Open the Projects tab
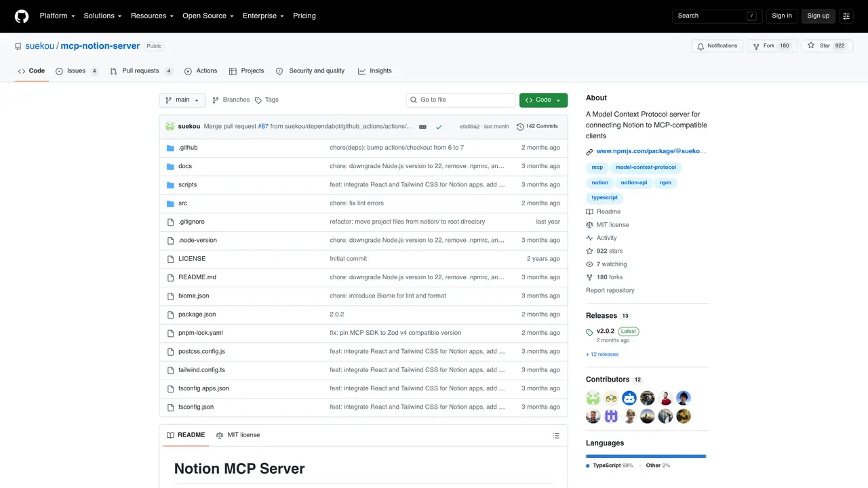Image resolution: width=868 pixels, height=488 pixels. click(246, 71)
